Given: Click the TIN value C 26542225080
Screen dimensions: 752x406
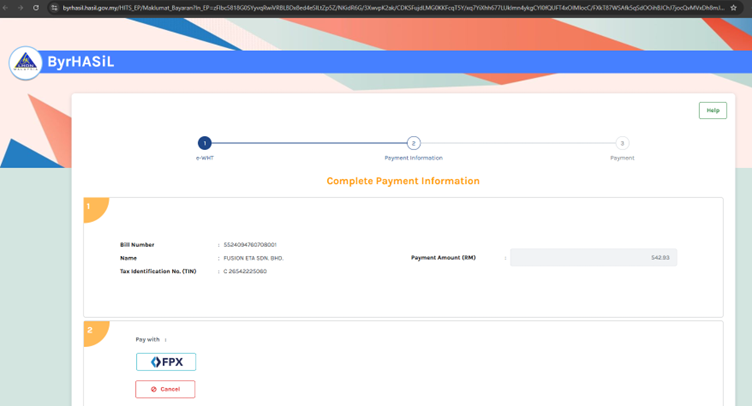Looking at the screenshot, I should point(245,271).
